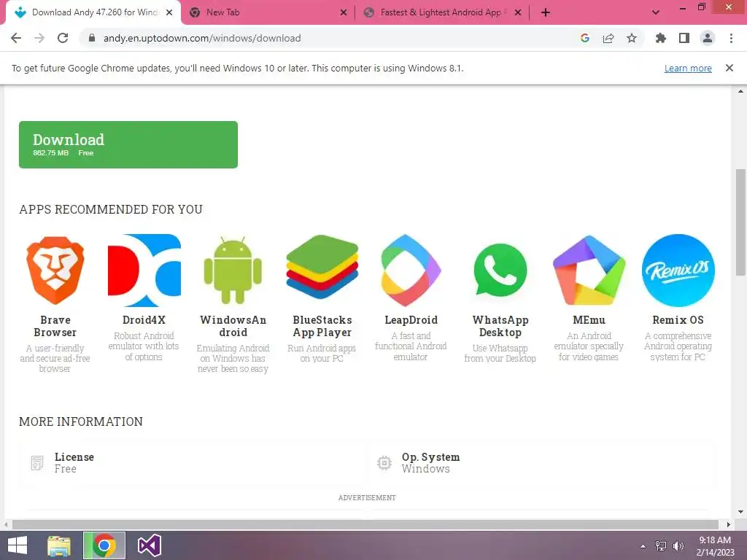Screen dimensions: 747x560
Task: Click the MEmu title link
Action: click(x=589, y=320)
